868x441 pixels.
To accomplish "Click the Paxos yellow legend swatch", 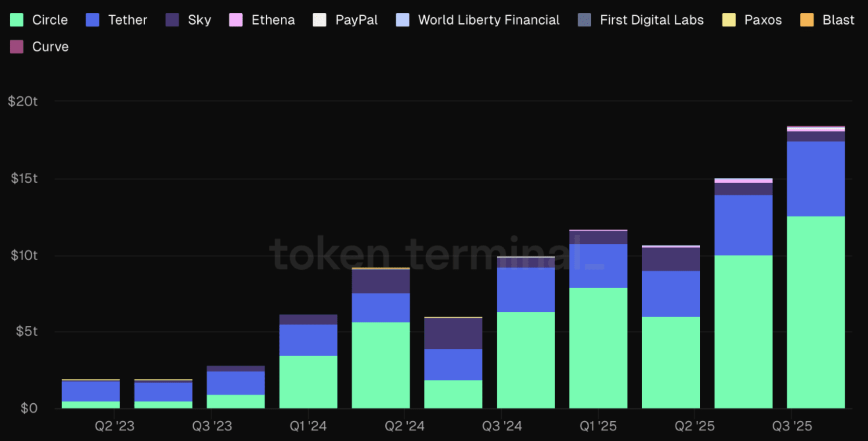I will tap(729, 20).
